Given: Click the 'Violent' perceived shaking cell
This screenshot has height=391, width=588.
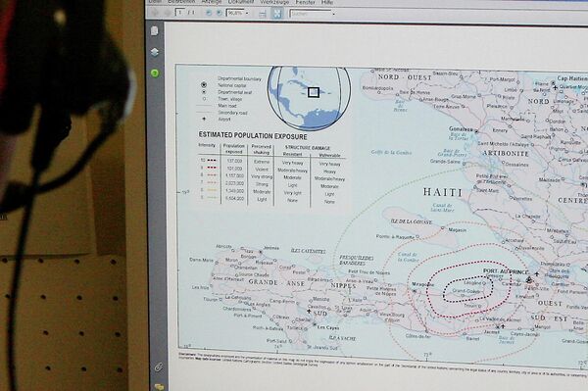Looking at the screenshot, I should [262, 170].
